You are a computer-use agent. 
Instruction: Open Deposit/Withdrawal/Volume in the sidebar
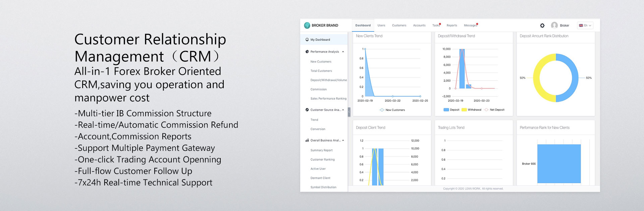pyautogui.click(x=329, y=80)
